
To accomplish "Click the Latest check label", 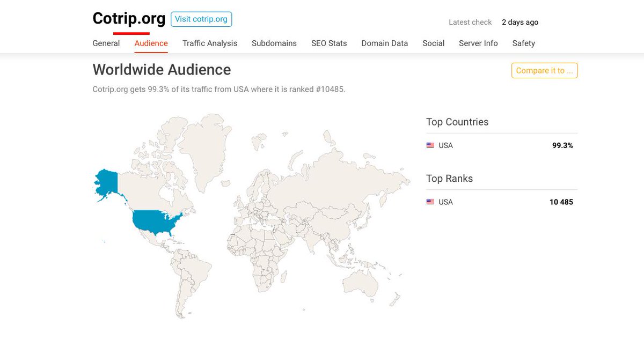I will coord(470,22).
